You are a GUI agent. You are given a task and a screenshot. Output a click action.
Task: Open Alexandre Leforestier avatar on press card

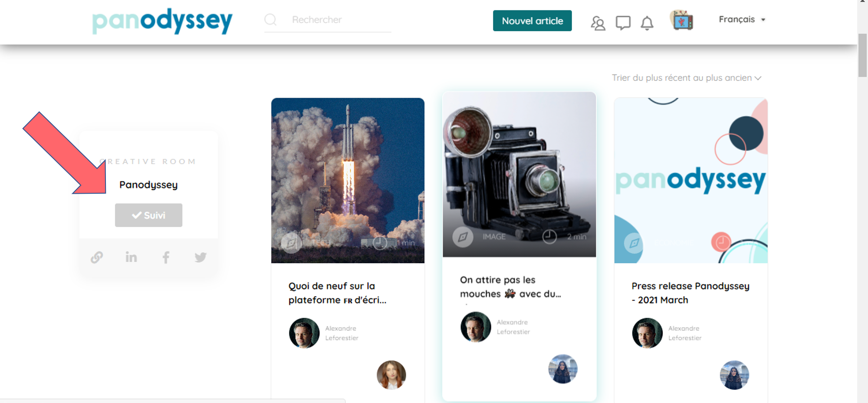coord(647,333)
